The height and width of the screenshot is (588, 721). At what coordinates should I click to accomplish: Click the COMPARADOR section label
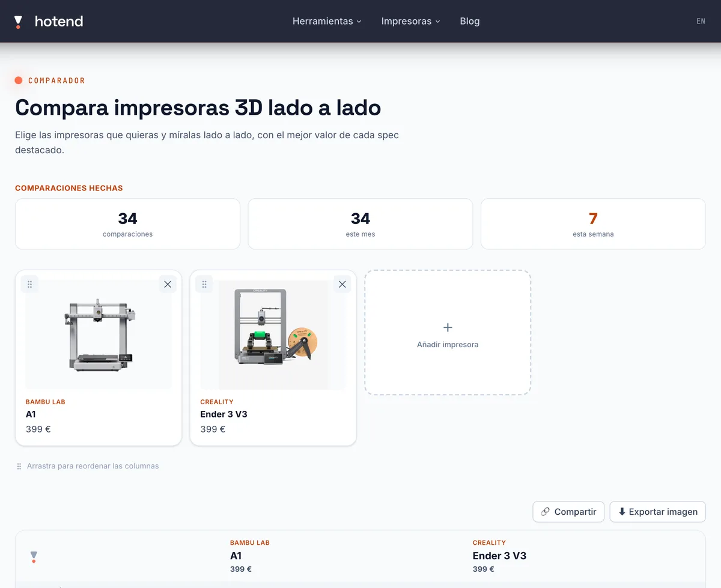[56, 80]
